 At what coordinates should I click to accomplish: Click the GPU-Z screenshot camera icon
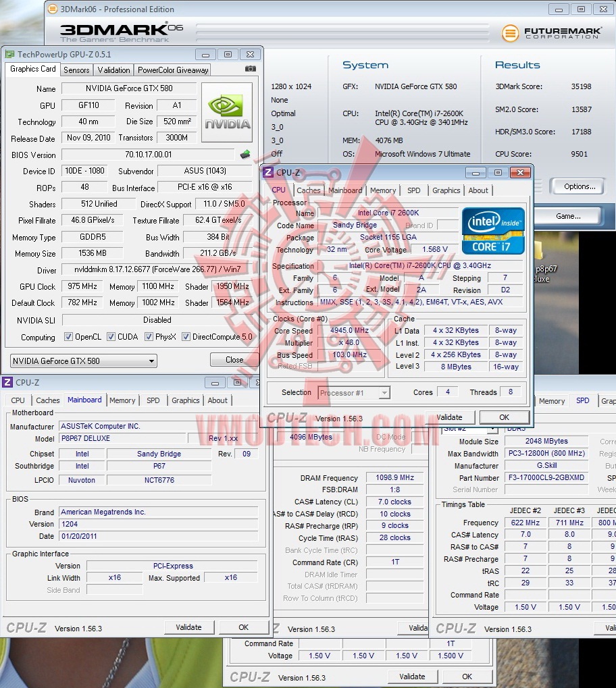pyautogui.click(x=251, y=69)
